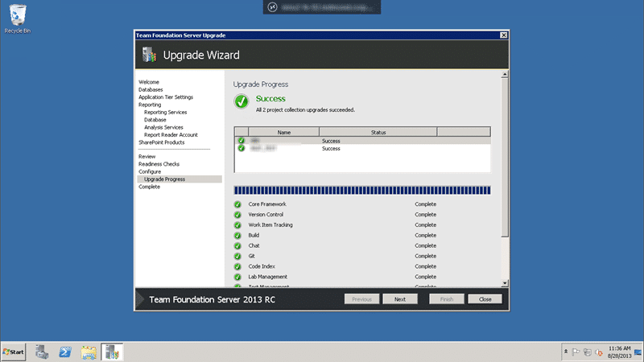Click the second collection's Success status cell

[x=331, y=149]
